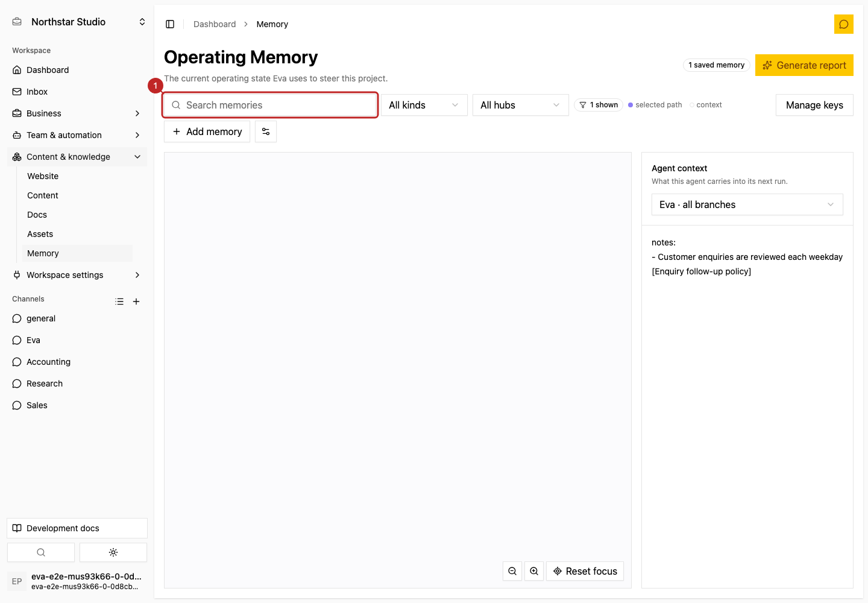
Task: Expand Workspace settings section
Action: click(77, 275)
